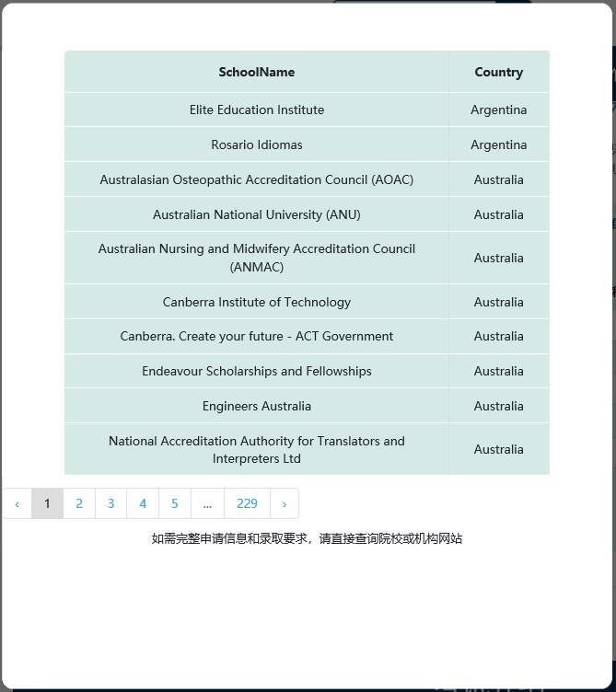Select National Accreditation Authority for Translators row
The width and height of the screenshot is (616, 692).
point(307,449)
